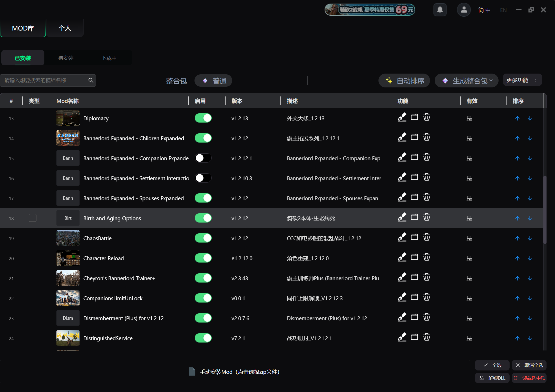Screen dimensions: 555x392
Task: Click the 解锁DLL button
Action: pyautogui.click(x=492, y=378)
